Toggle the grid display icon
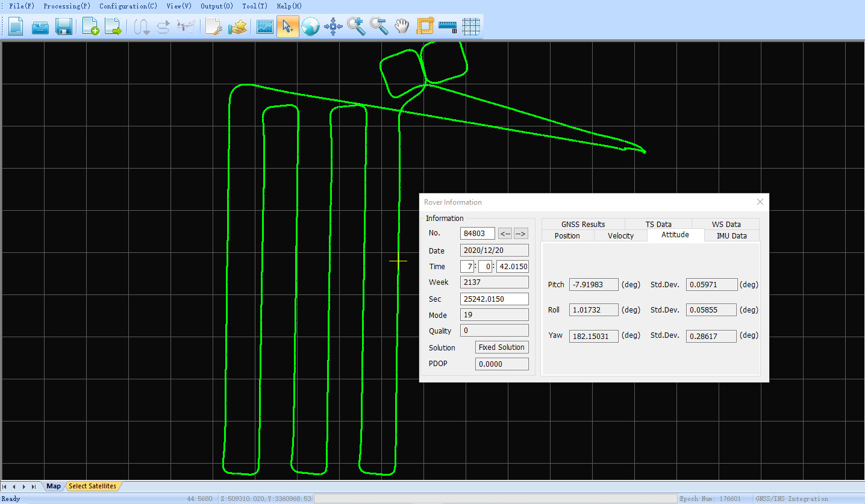 [x=470, y=26]
